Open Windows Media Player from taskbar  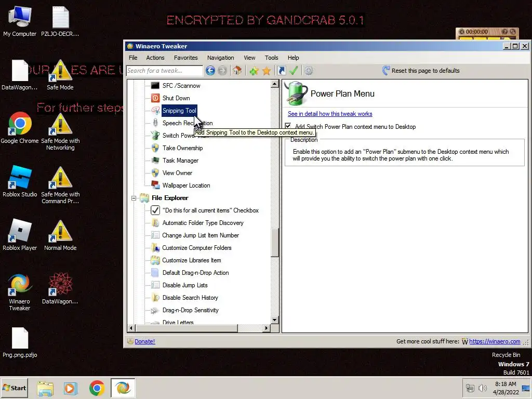[71, 388]
